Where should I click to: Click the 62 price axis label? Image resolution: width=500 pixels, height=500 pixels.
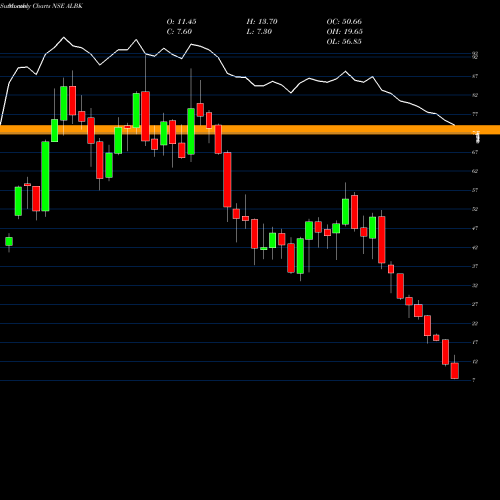point(475,171)
